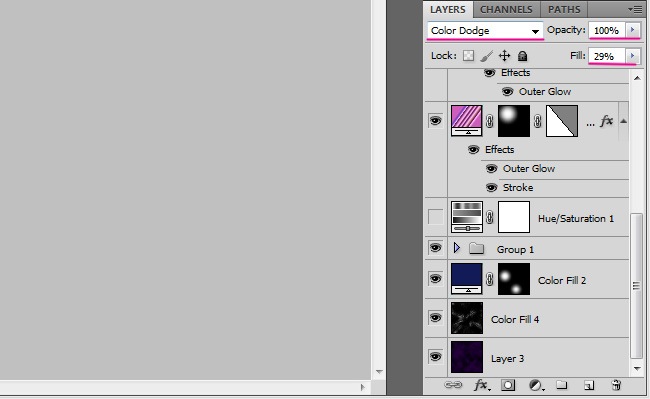Click the link layers icon at panel bottom
This screenshot has height=399, width=650.
453,385
